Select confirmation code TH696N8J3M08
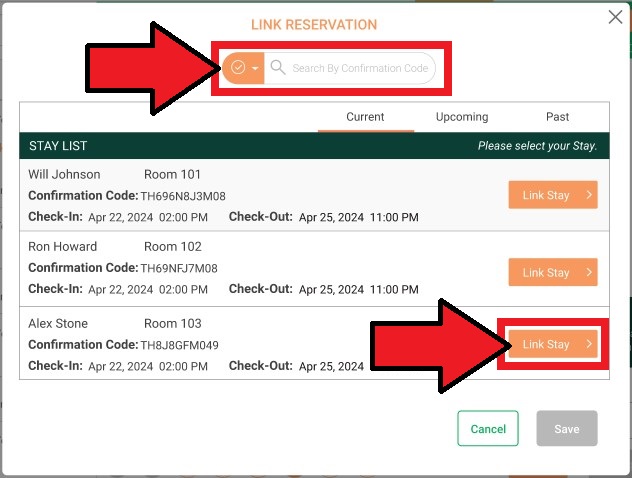This screenshot has height=478, width=632. pos(183,196)
